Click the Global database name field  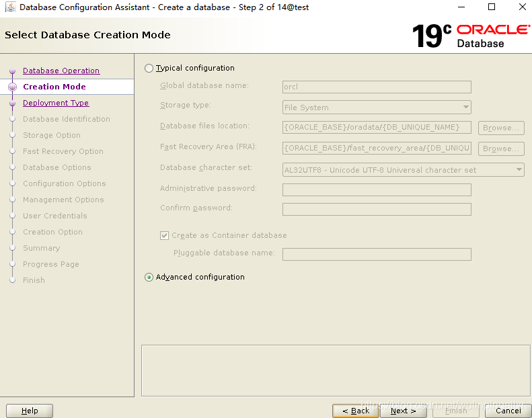377,87
